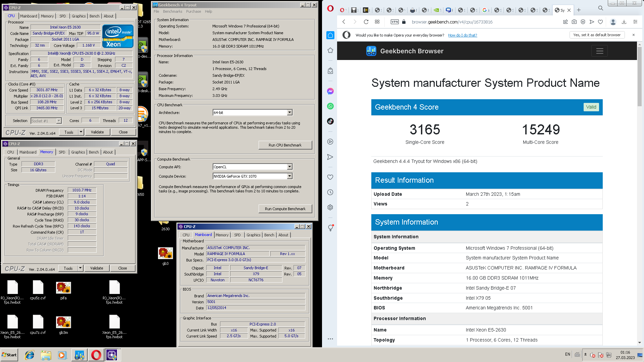This screenshot has height=362, width=644.
Task: Switch to Bench tab in top CPU-Z window
Action: click(x=95, y=16)
